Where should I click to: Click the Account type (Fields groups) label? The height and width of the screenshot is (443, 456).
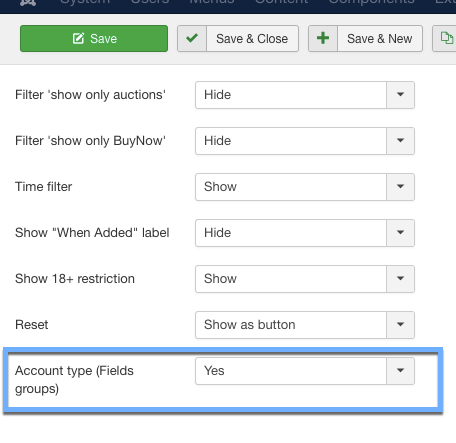[x=74, y=380]
